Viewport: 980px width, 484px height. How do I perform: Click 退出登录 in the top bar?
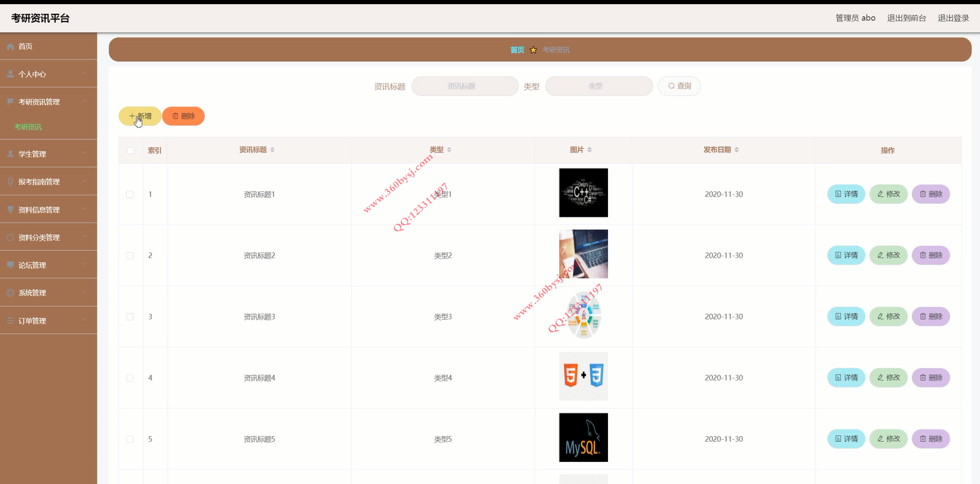pyautogui.click(x=953, y=18)
